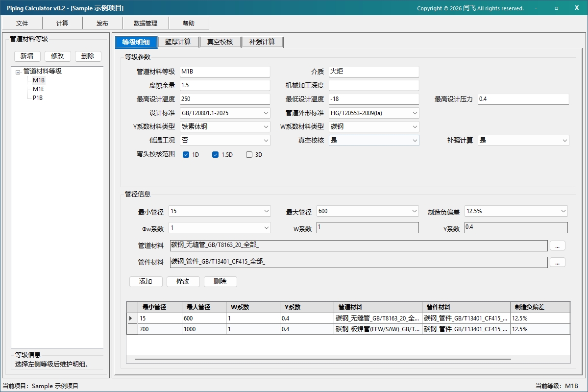This screenshot has width=588, height=392.
Task: Click the 最高设计温度 input field
Action: click(225, 99)
